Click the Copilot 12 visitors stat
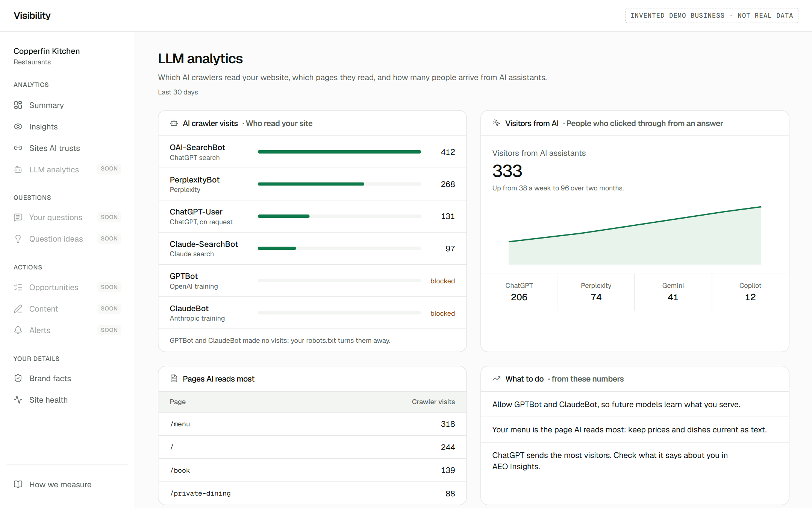The height and width of the screenshot is (508, 812). click(750, 292)
